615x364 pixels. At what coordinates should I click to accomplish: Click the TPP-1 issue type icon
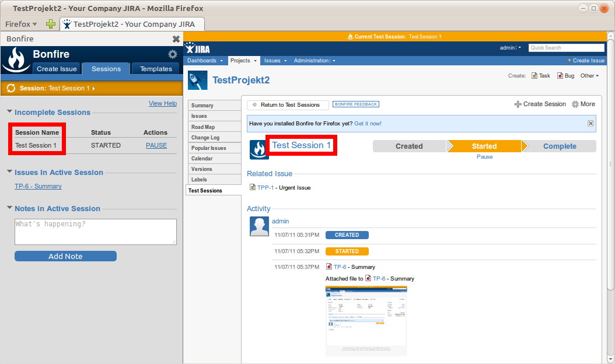(x=253, y=187)
